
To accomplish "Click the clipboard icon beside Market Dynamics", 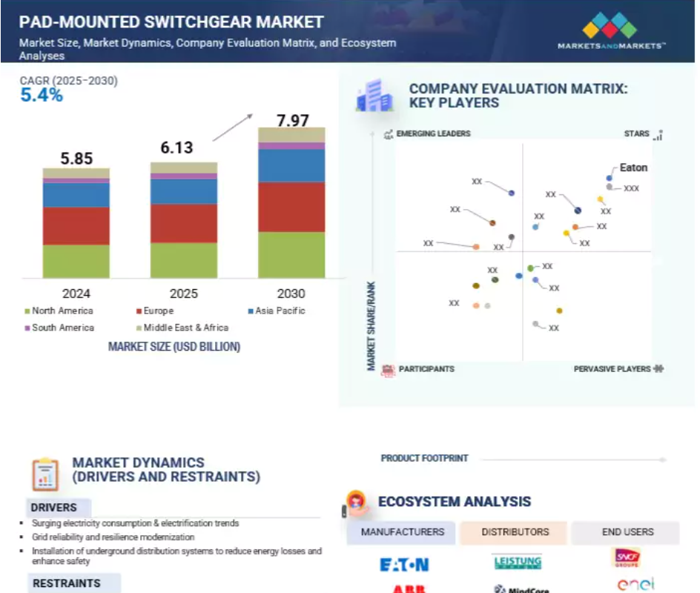I will pyautogui.click(x=45, y=474).
